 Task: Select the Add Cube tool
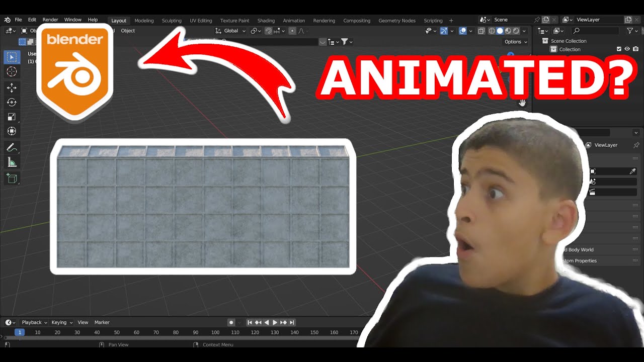pos(12,178)
